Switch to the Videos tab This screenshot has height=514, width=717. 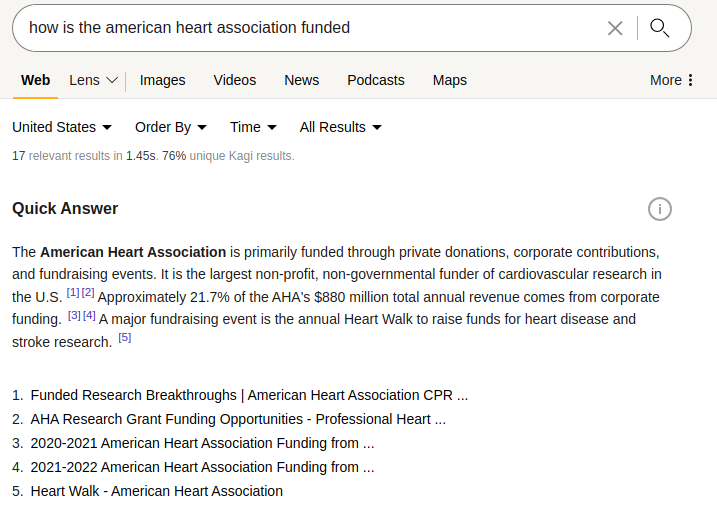pos(235,80)
